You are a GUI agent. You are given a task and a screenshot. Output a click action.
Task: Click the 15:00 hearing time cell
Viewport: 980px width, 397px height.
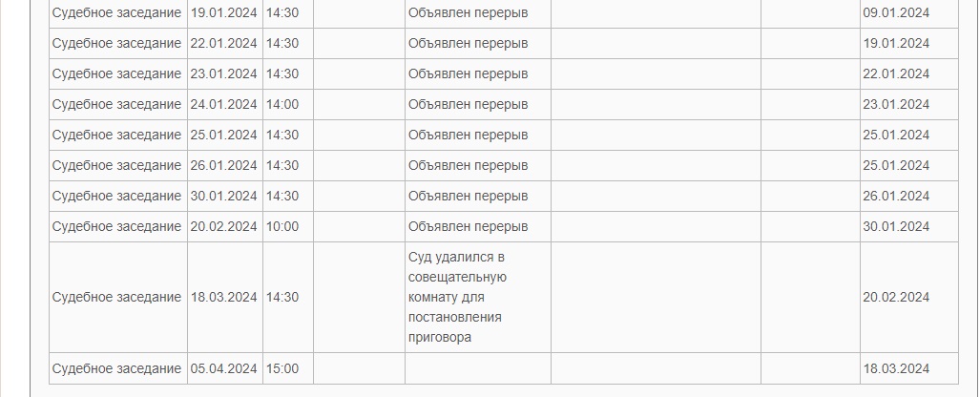(282, 369)
